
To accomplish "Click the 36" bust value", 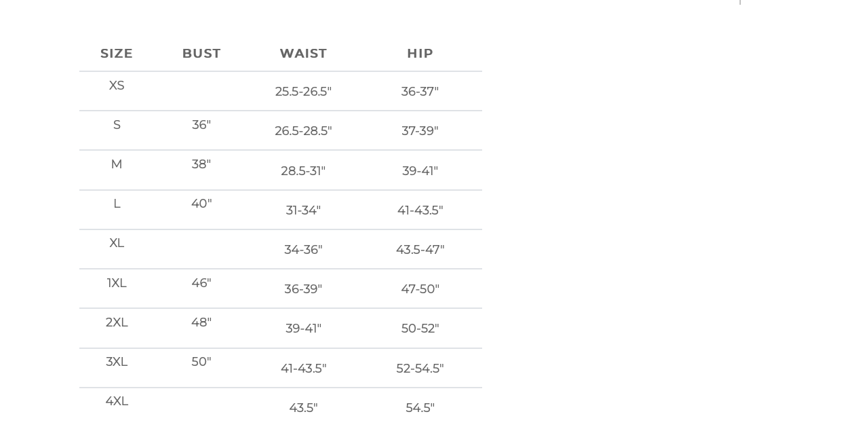I will click(x=201, y=125).
